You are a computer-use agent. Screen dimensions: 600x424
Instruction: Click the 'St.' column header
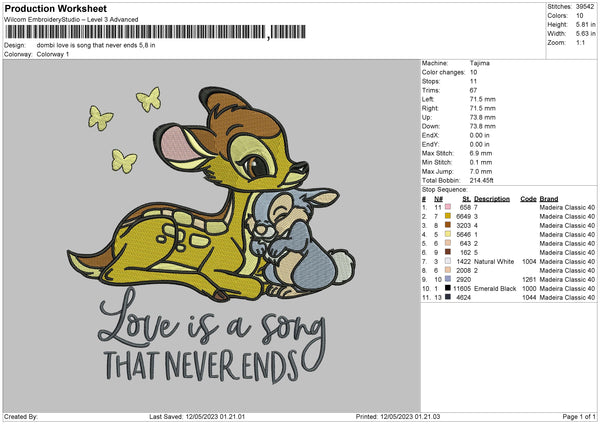coord(466,199)
